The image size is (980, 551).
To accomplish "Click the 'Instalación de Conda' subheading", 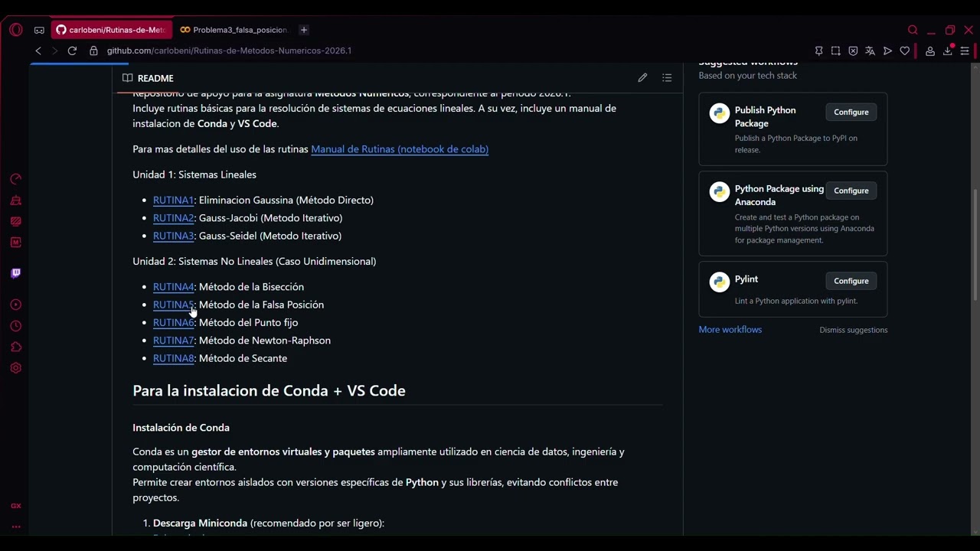I will [181, 428].
